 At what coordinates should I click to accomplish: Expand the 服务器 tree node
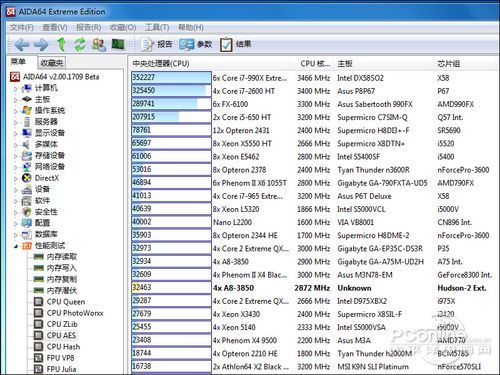(16, 122)
